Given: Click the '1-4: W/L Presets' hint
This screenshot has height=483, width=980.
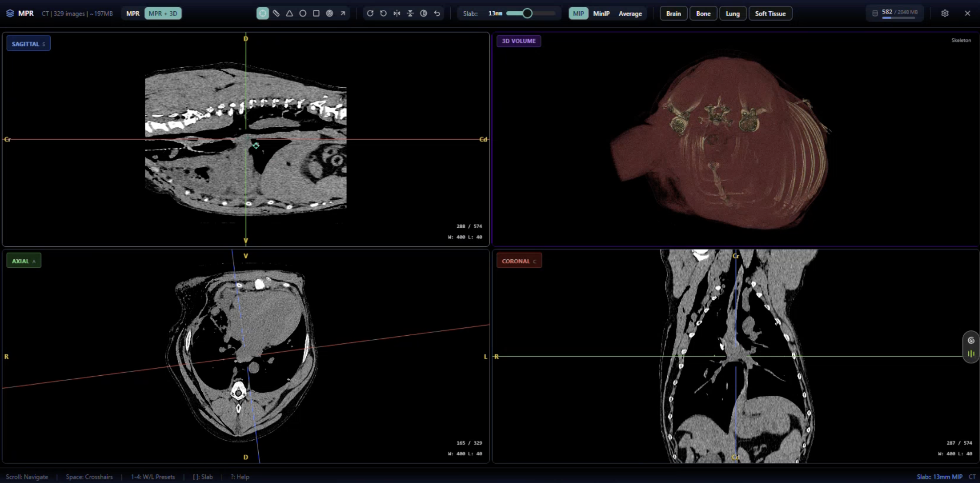Looking at the screenshot, I should [153, 477].
